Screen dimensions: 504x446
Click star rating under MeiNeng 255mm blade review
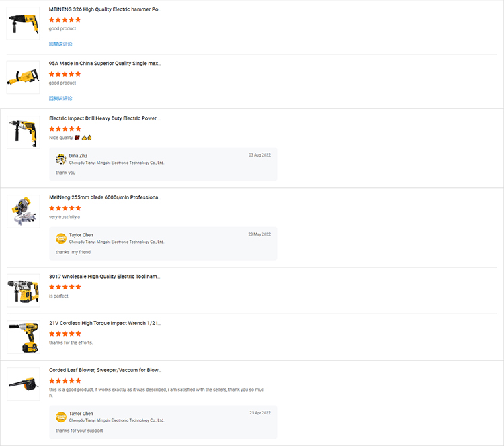point(65,208)
